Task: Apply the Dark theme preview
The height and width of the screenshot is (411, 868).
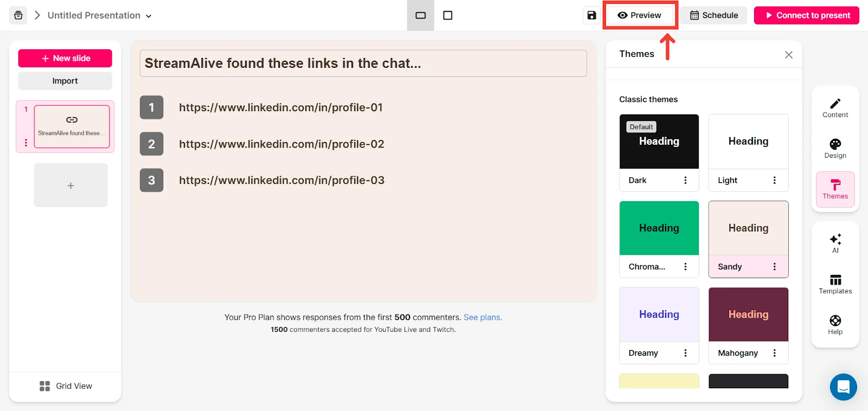Action: [x=659, y=142]
